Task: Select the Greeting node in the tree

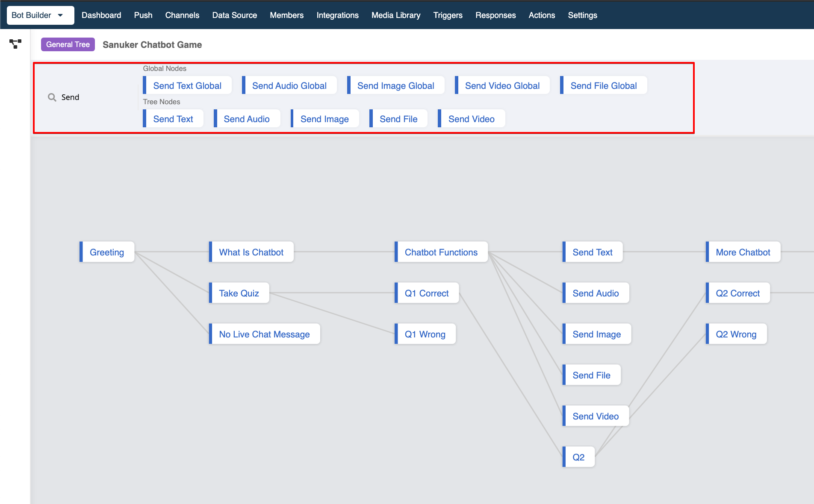Action: (x=107, y=252)
